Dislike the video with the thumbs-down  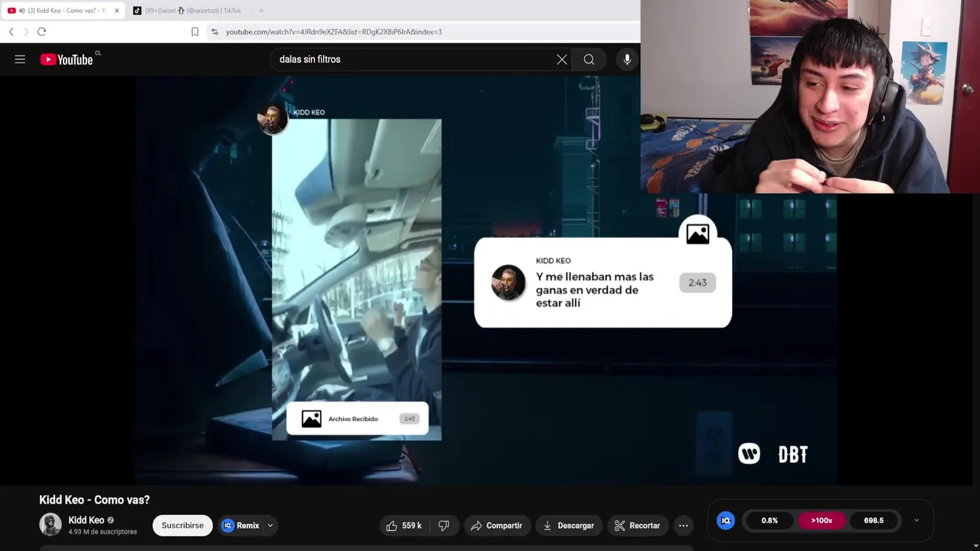click(x=443, y=526)
